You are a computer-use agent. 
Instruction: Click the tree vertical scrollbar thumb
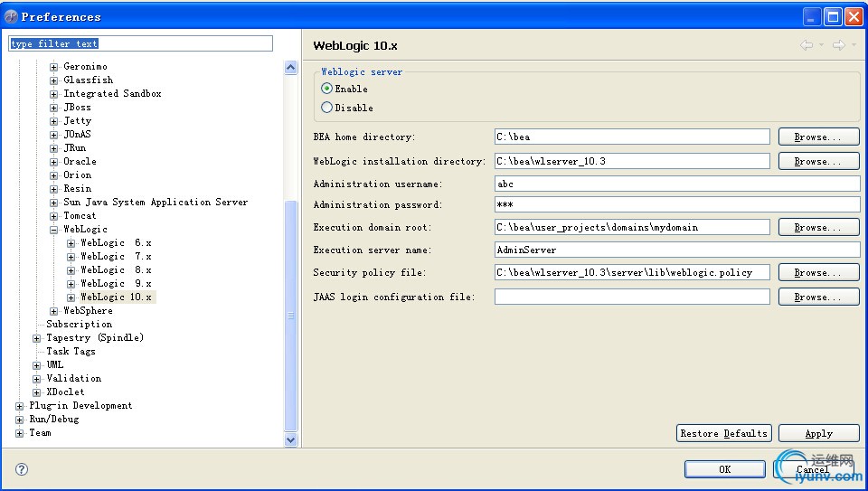(290, 316)
